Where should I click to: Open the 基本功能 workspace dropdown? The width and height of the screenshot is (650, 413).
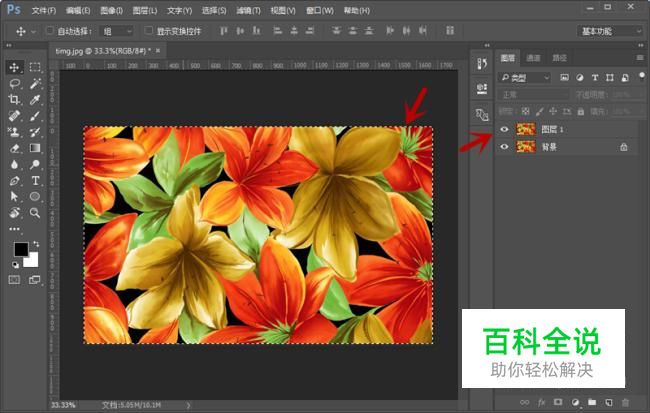(x=611, y=31)
